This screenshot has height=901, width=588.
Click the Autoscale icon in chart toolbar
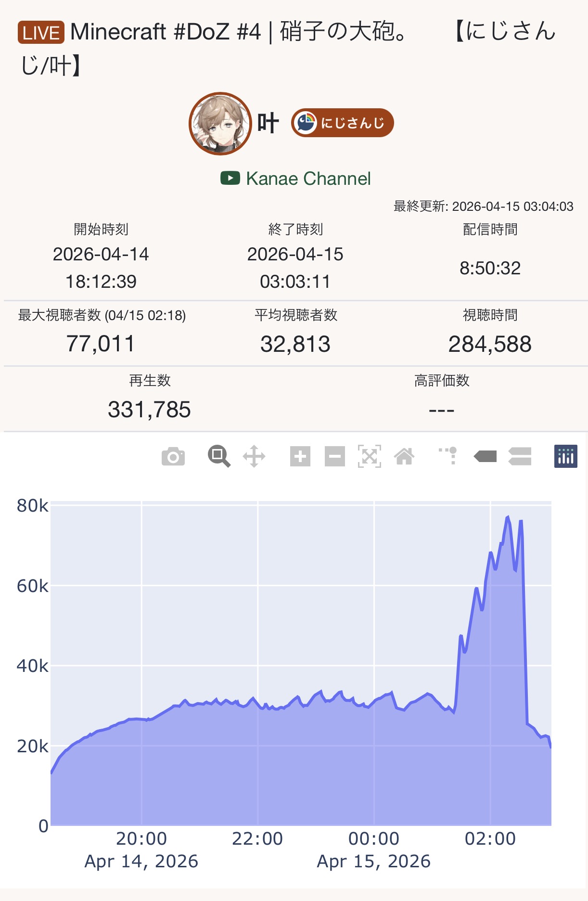370,456
